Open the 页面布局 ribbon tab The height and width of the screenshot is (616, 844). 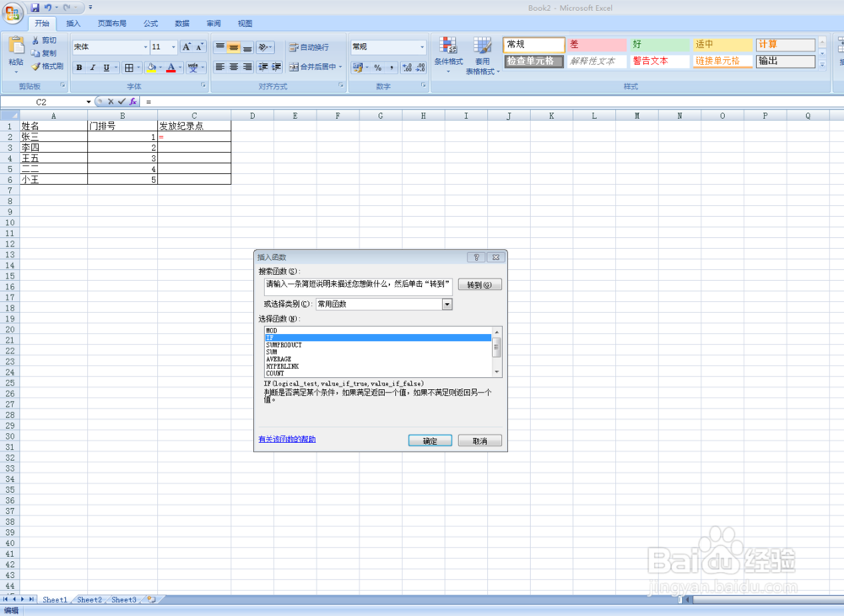tap(112, 24)
